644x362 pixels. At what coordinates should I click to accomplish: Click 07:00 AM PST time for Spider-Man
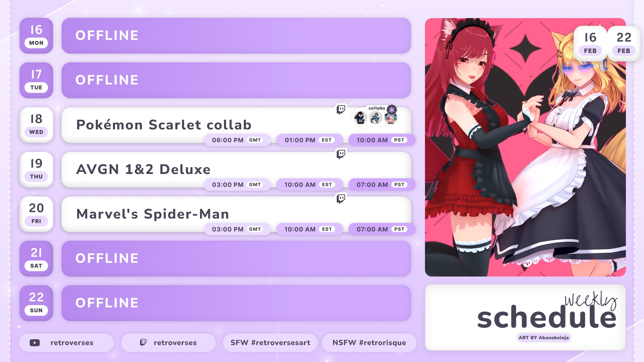[x=382, y=229]
